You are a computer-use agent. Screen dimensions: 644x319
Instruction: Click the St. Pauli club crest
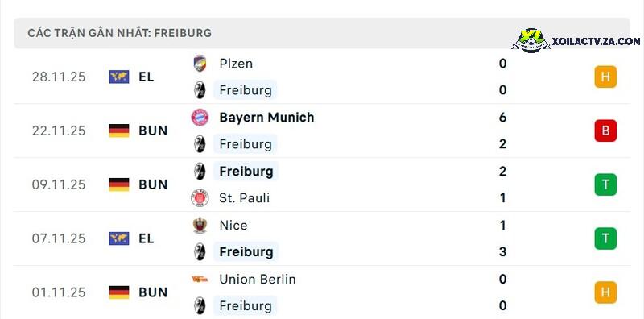200,198
